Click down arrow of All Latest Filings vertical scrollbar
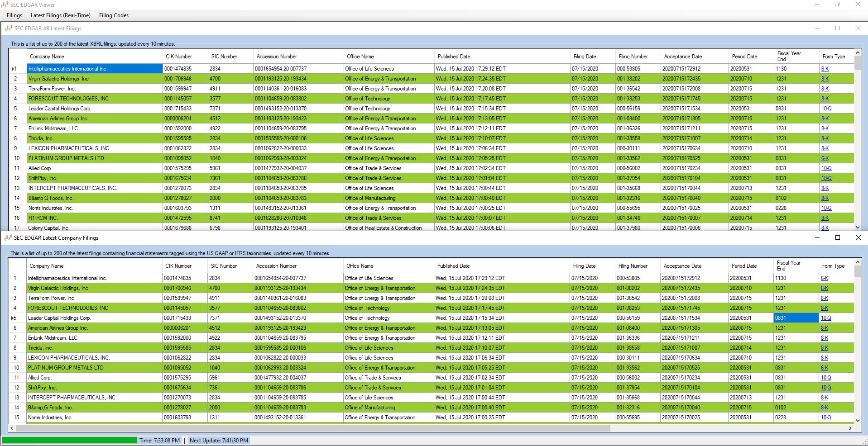868x446 pixels. pyautogui.click(x=858, y=228)
